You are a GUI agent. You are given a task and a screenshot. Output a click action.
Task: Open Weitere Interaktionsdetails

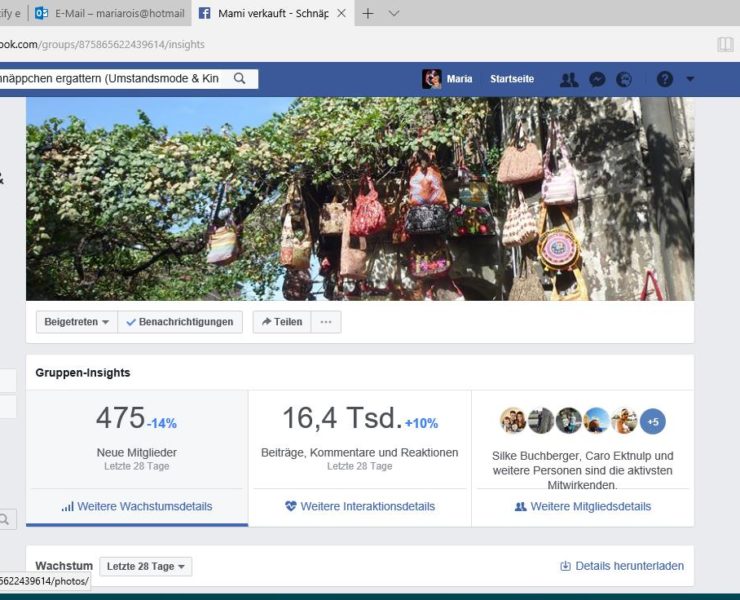point(368,507)
